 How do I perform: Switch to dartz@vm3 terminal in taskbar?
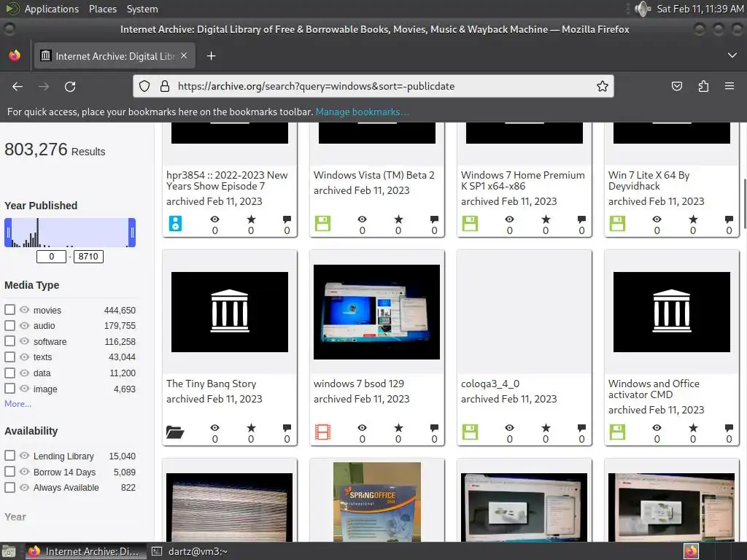(x=190, y=551)
